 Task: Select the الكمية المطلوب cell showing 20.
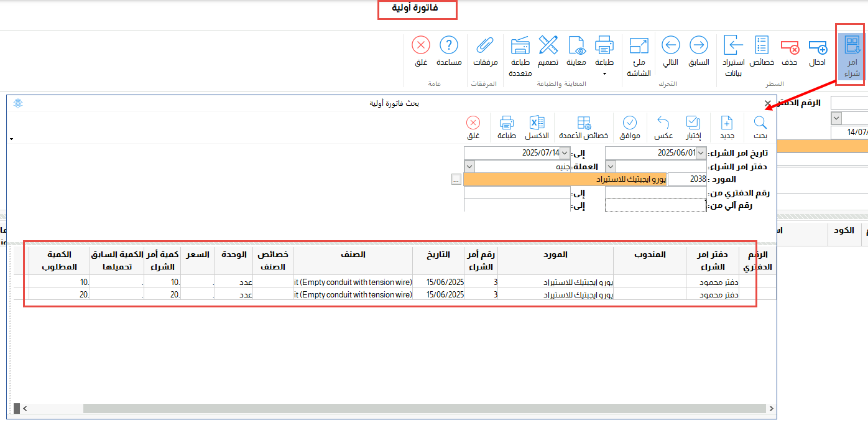point(60,294)
